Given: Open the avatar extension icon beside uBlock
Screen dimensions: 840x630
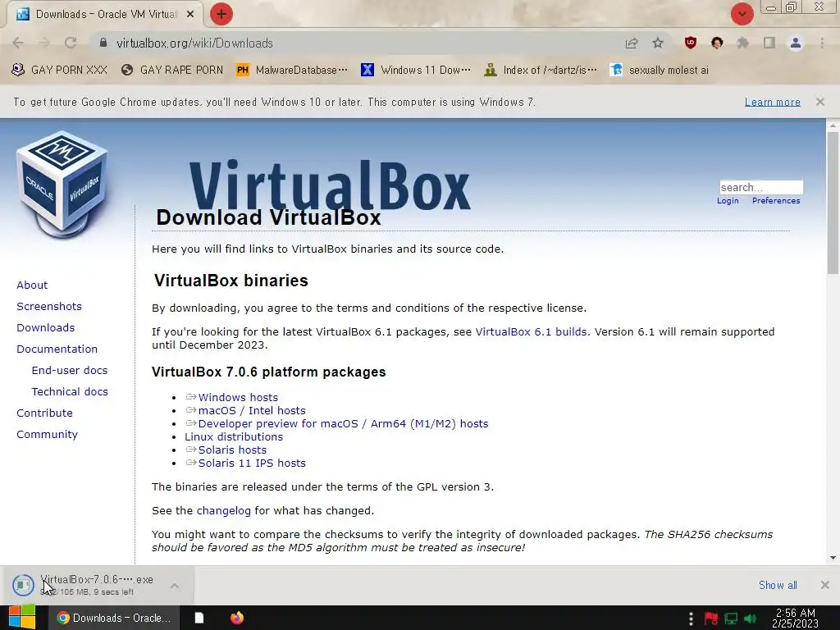Looking at the screenshot, I should point(717,43).
